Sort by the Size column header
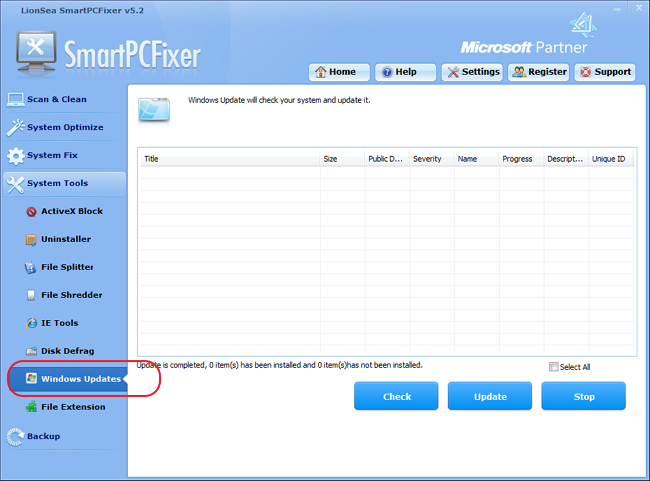This screenshot has height=481, width=650. pos(342,159)
